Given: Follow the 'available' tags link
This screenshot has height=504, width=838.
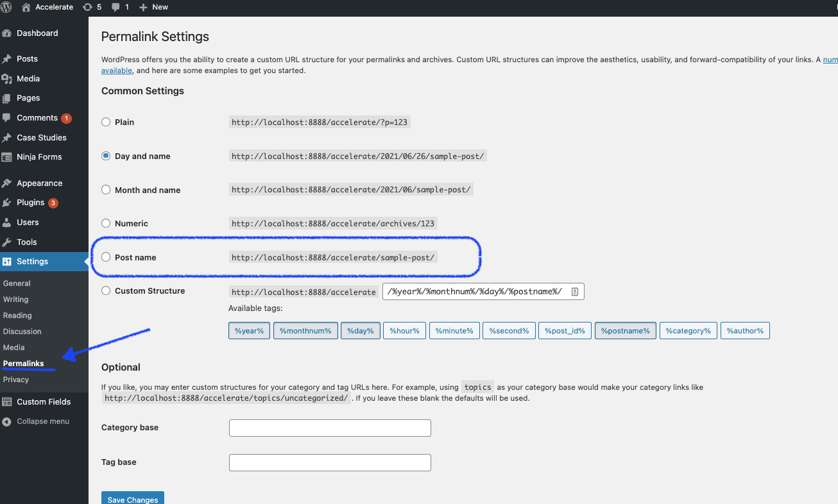Looking at the screenshot, I should pos(117,71).
